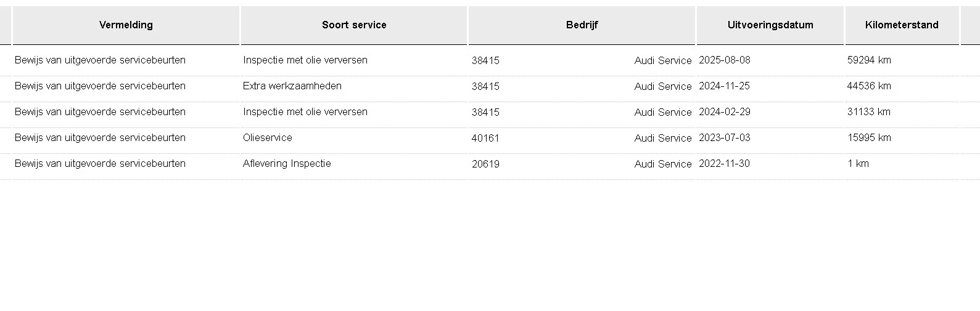Viewport: 980px width, 311px height.
Task: Click the Olieservice entry
Action: pos(268,138)
